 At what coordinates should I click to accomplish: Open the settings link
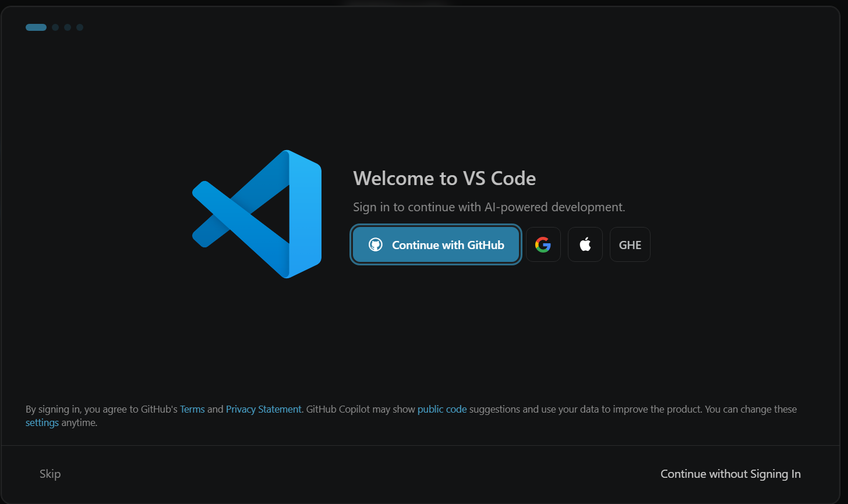click(x=42, y=423)
